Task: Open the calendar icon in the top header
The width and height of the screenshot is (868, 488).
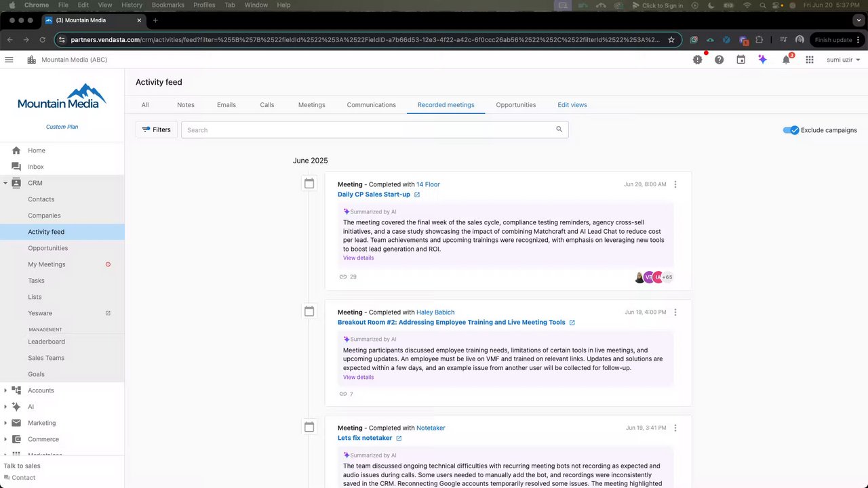Action: pos(741,60)
